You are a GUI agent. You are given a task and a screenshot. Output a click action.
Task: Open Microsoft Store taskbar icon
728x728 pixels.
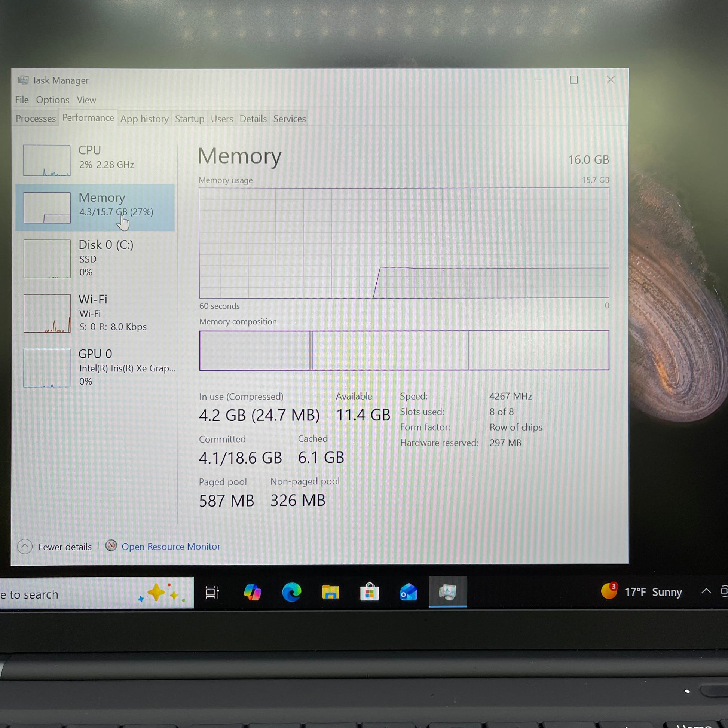click(369, 592)
